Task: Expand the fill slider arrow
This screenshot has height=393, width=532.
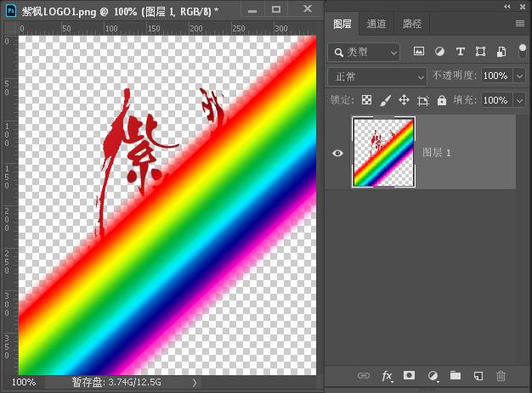Action: click(x=520, y=101)
